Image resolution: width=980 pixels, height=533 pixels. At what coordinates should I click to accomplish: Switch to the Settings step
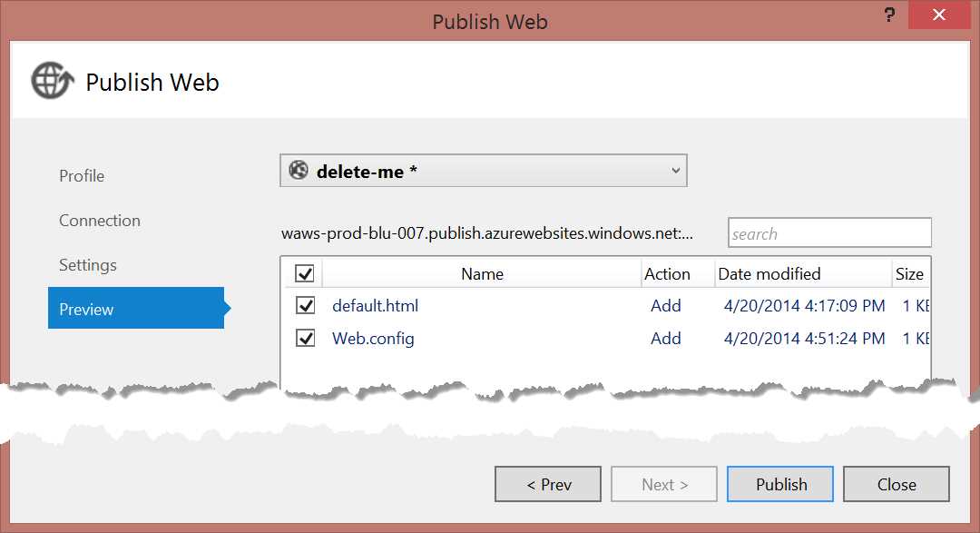[87, 264]
